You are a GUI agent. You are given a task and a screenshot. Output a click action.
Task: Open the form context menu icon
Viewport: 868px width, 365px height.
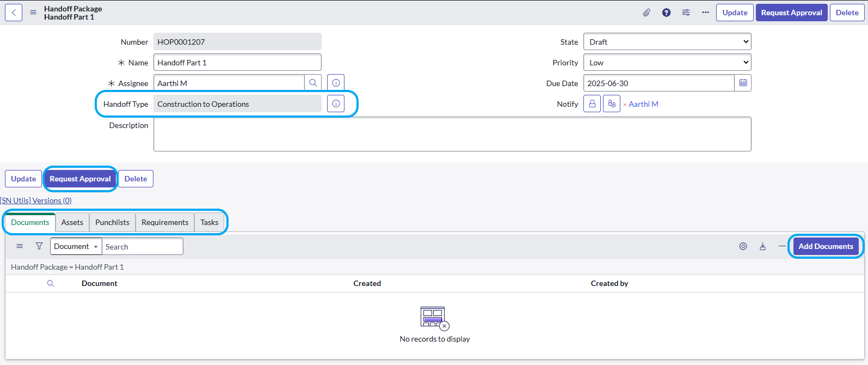(x=33, y=13)
